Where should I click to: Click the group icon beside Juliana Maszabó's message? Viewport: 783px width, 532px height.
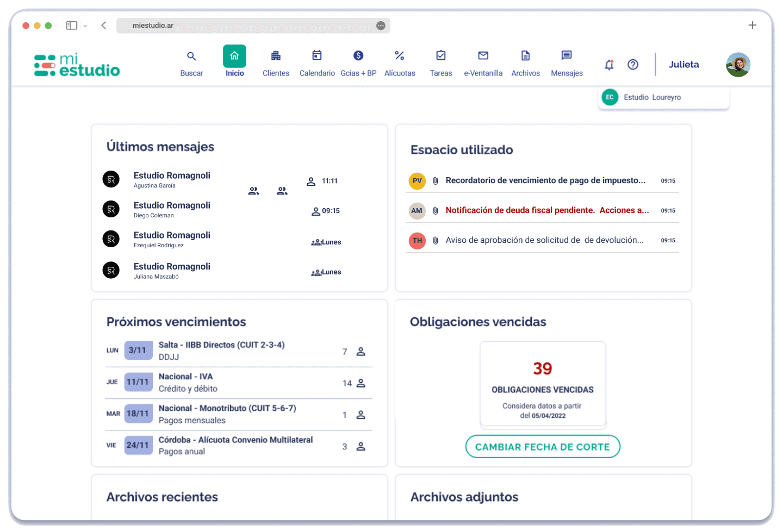(316, 272)
